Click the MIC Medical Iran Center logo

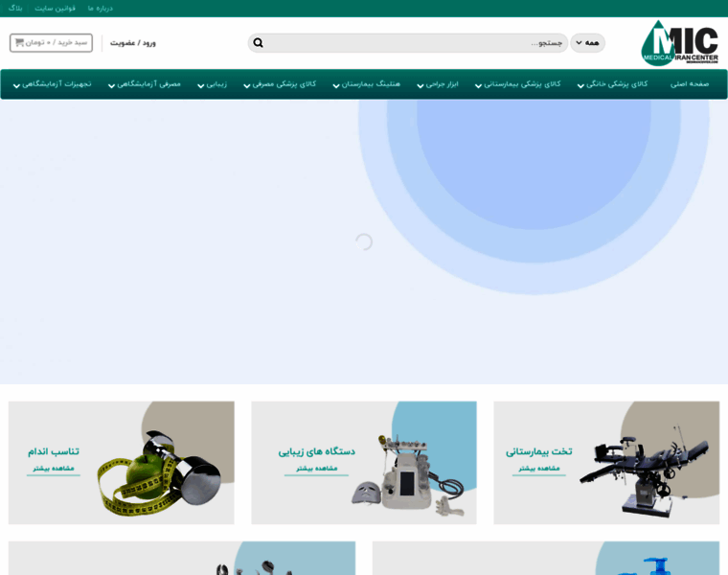679,43
